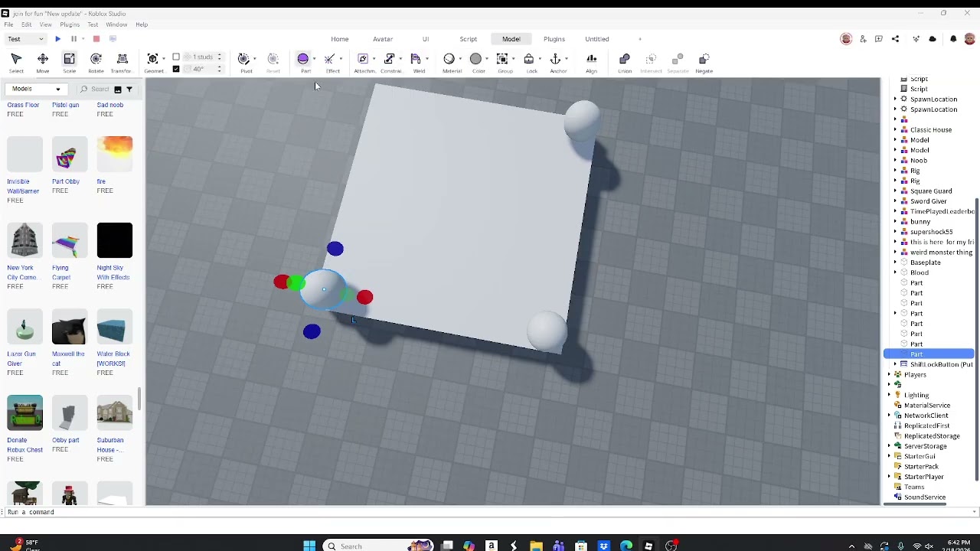The image size is (980, 551).
Task: Open the Color dropdown arrow
Action: [x=487, y=59]
